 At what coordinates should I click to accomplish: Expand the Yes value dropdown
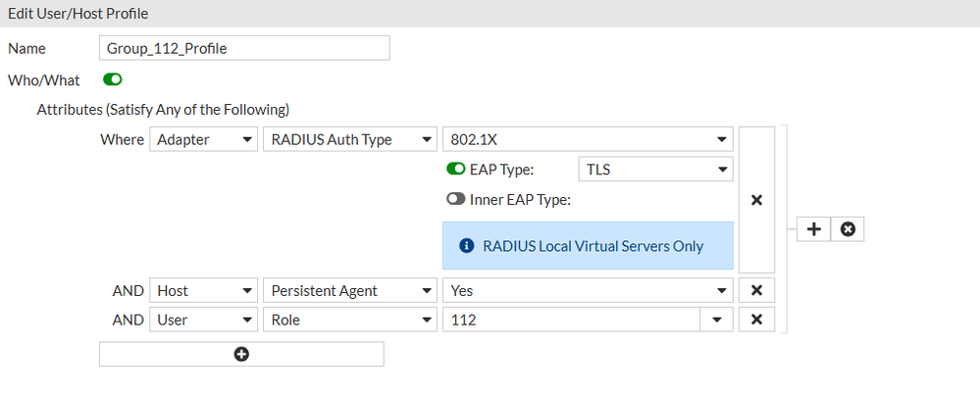click(x=588, y=290)
